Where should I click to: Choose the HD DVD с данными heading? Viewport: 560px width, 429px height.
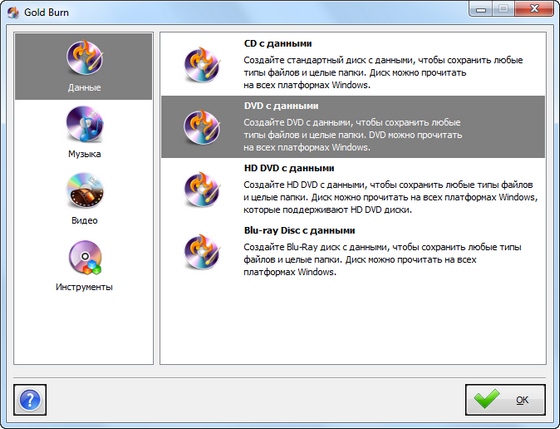(289, 168)
